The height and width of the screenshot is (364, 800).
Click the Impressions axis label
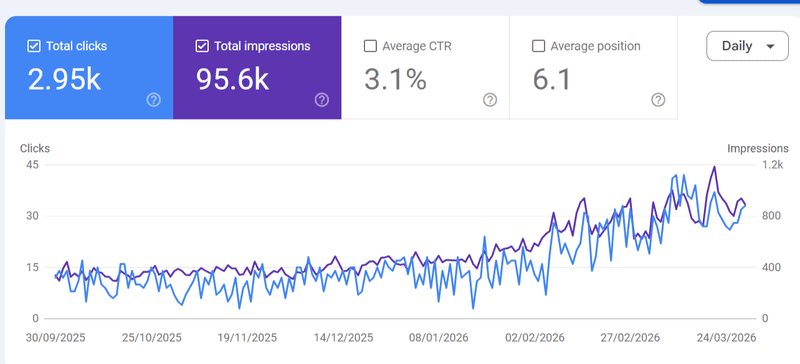758,149
